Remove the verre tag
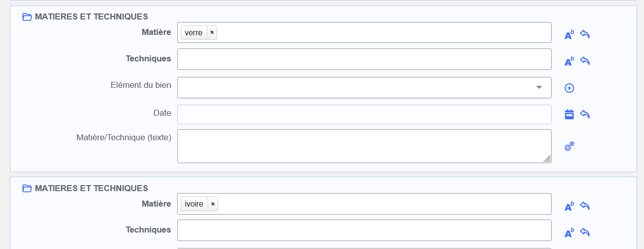Screen dimensions: 644x249 coord(212,32)
